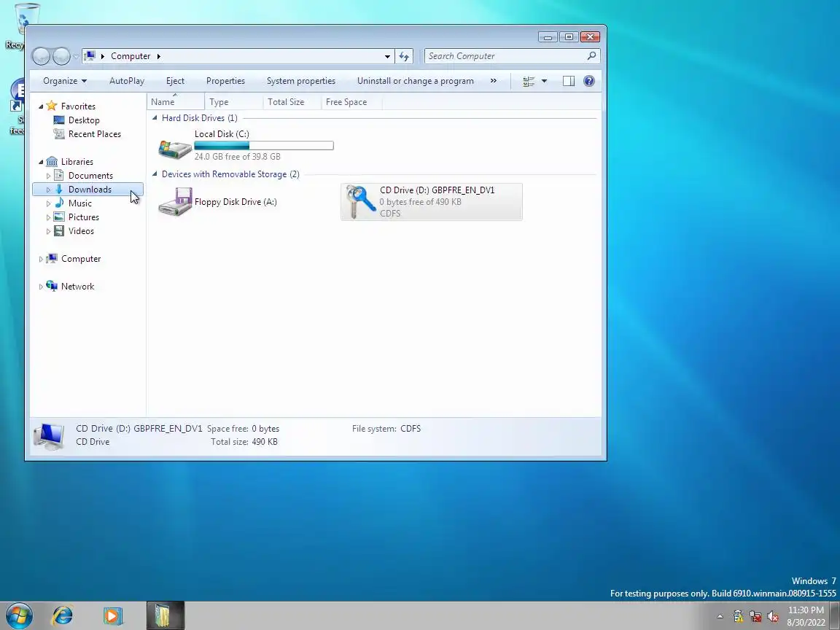Expand the Network tree node
This screenshot has width=840, height=630.
[41, 287]
